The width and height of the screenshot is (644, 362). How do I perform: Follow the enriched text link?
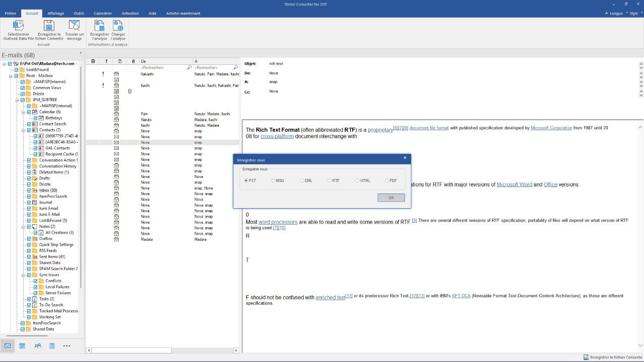coord(331,297)
